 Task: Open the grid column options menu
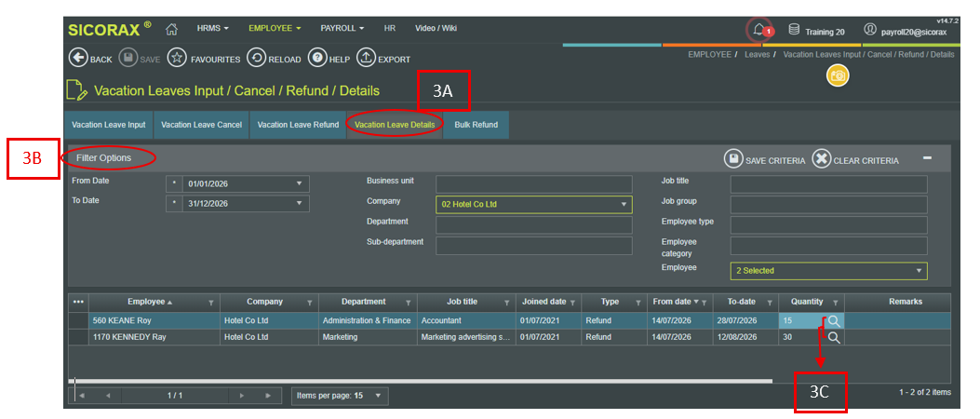(79, 302)
